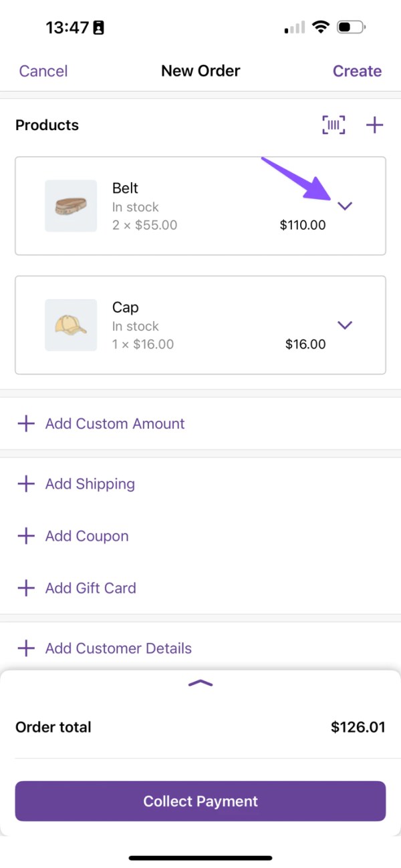Screen dimensions: 401x868
Task: Click the plus icon beside Add Customer Details
Action: pos(25,648)
